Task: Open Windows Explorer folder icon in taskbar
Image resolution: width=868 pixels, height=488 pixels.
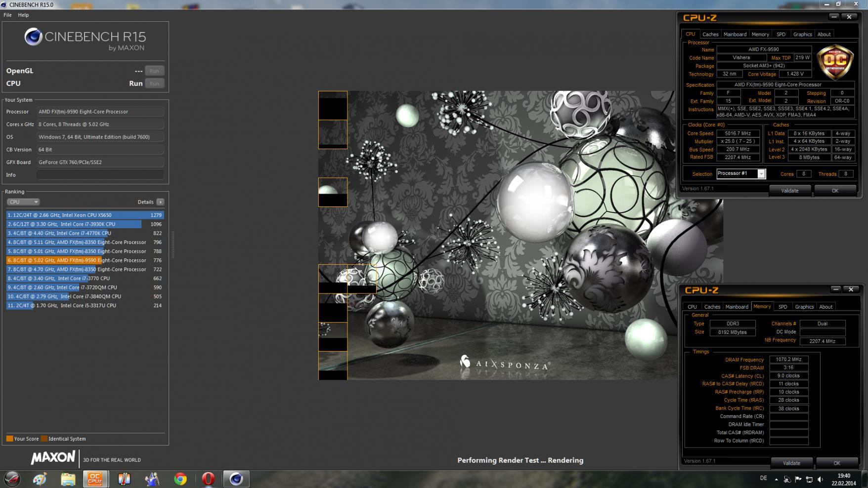Action: (68, 479)
